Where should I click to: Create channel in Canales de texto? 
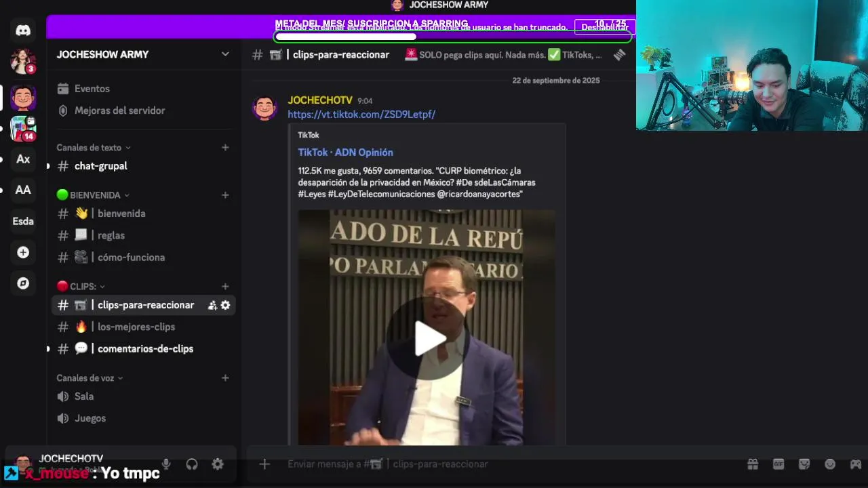tap(225, 148)
